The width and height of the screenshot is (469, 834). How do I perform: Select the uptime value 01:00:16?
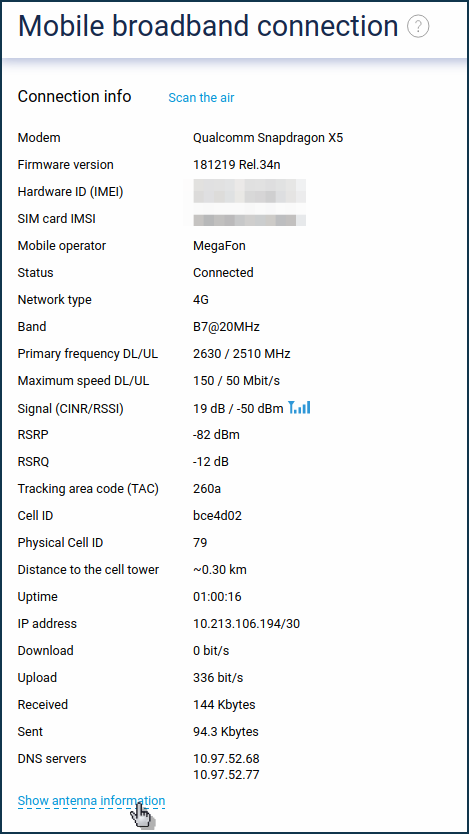coord(217,597)
